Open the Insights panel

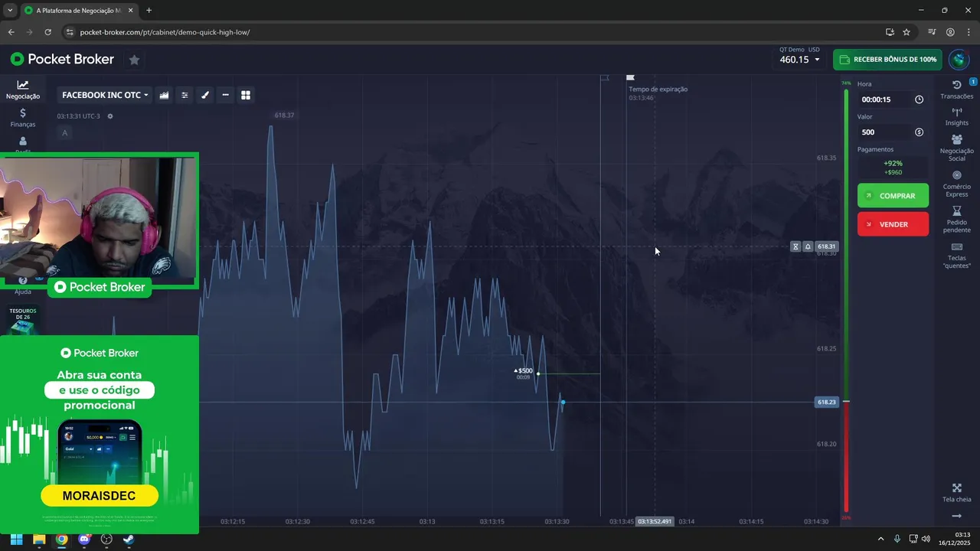click(957, 117)
